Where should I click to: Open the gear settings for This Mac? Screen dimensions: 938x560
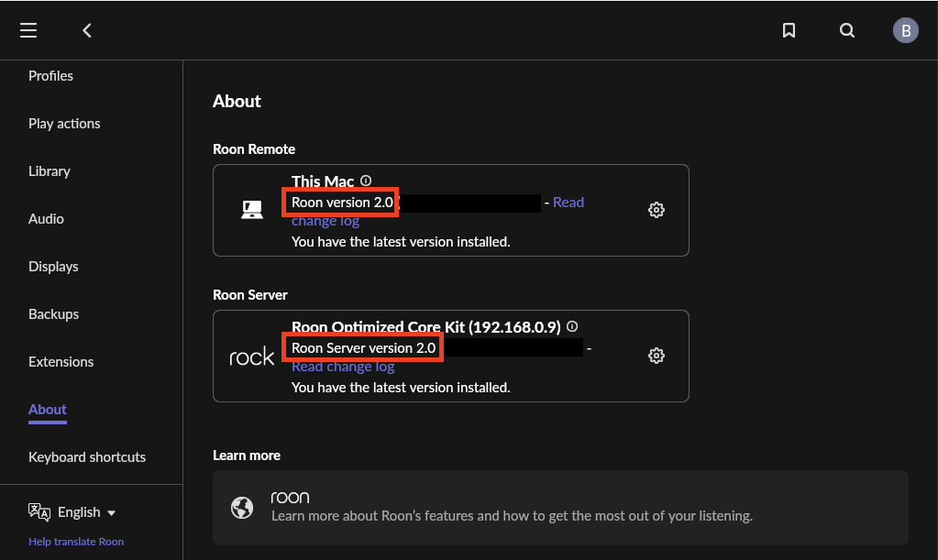click(x=657, y=210)
